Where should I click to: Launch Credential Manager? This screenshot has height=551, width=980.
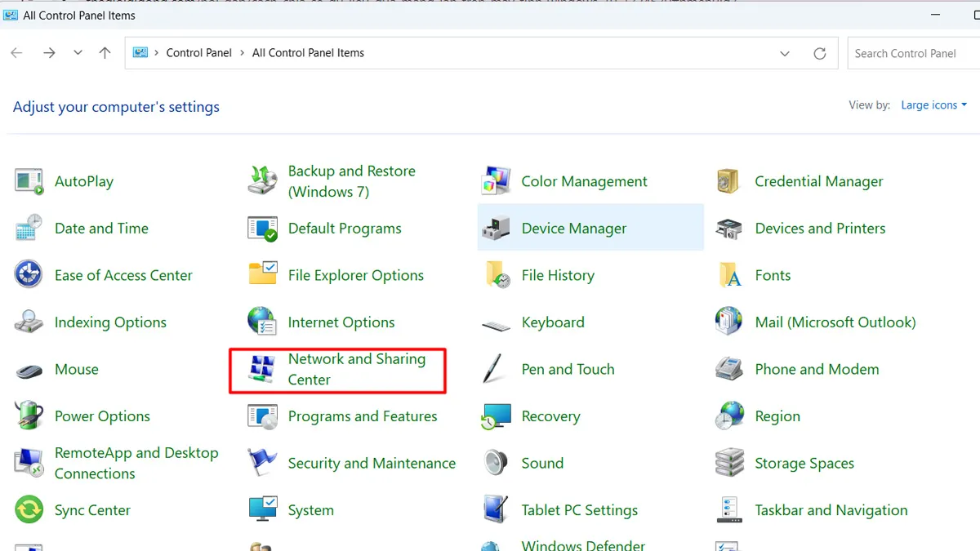(819, 181)
